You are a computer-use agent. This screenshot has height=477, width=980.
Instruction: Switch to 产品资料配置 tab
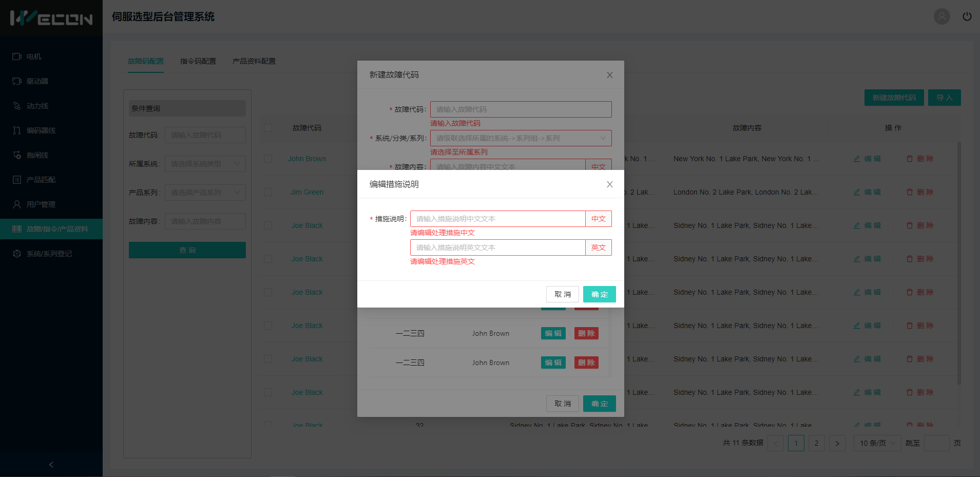click(x=254, y=61)
